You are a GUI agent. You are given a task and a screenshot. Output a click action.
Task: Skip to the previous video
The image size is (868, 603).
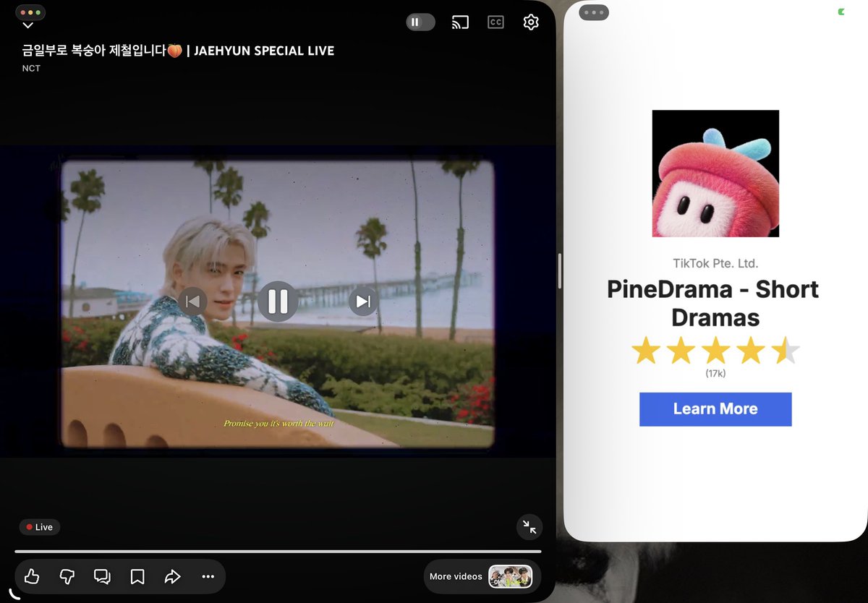tap(193, 301)
